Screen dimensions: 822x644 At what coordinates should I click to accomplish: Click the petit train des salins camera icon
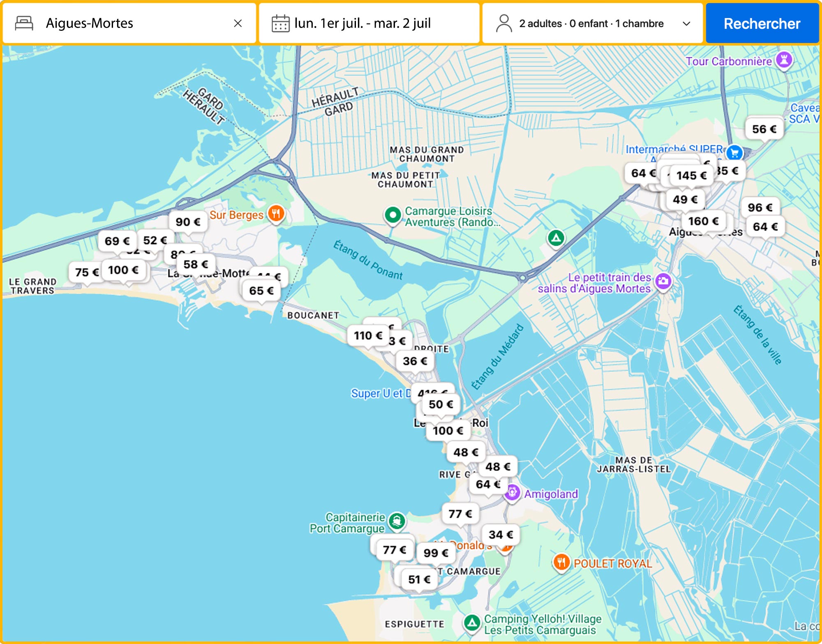pyautogui.click(x=663, y=282)
